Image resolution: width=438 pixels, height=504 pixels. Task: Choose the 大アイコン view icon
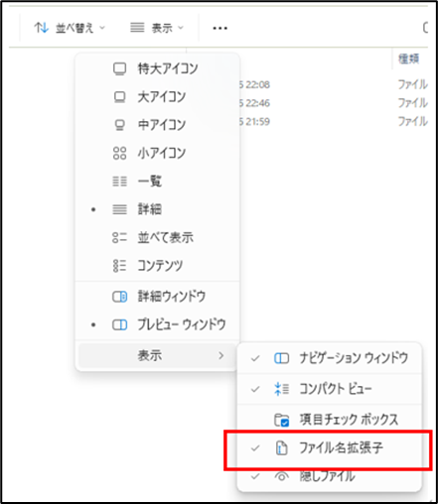coord(119,97)
